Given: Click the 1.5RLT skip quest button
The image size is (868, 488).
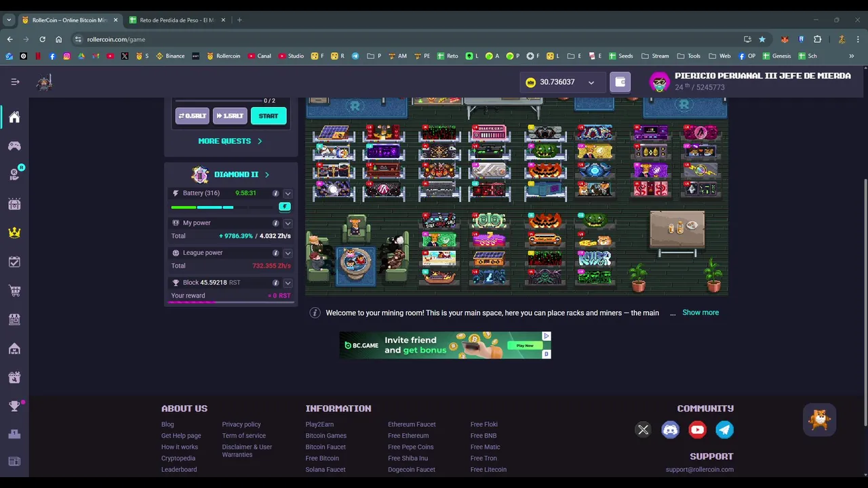Looking at the screenshot, I should pos(230,116).
